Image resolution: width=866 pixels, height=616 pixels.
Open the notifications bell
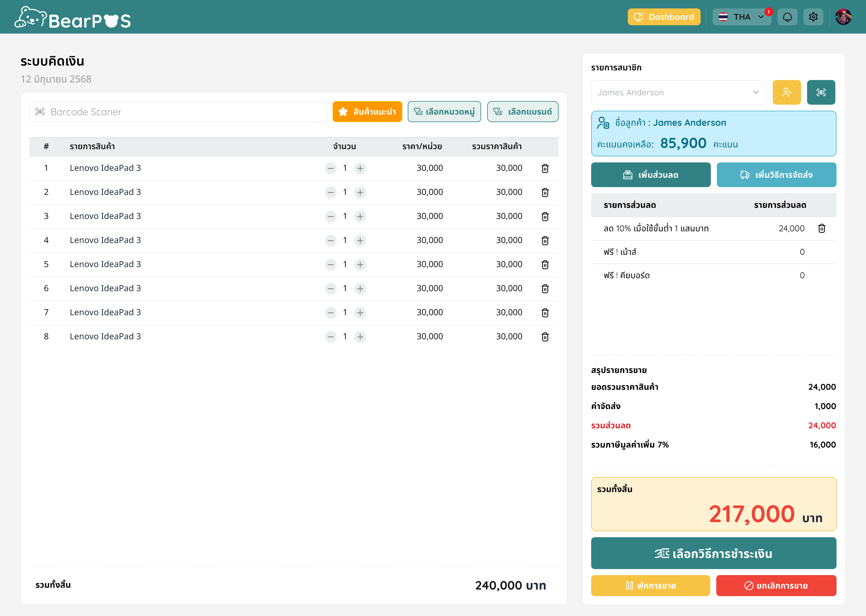click(x=787, y=17)
